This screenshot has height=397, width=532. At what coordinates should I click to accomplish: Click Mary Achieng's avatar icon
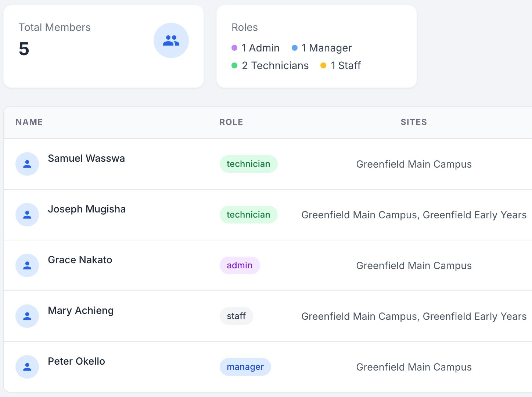[27, 316]
